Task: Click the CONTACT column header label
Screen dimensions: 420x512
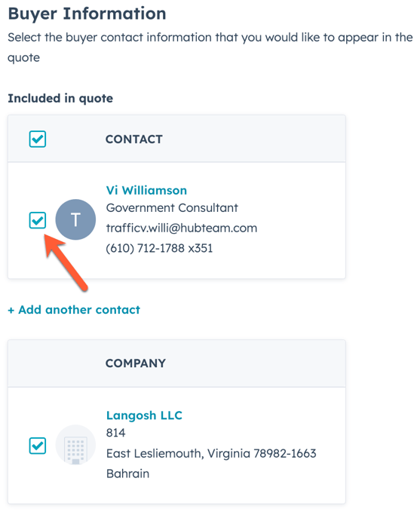Action: [134, 139]
